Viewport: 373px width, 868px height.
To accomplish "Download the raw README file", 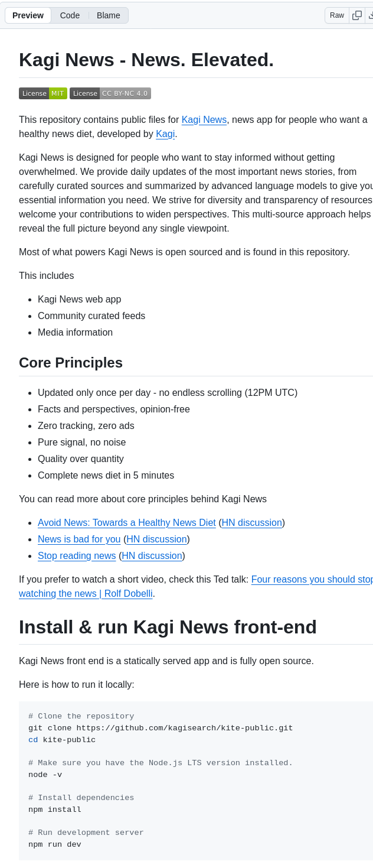I will 371,15.
